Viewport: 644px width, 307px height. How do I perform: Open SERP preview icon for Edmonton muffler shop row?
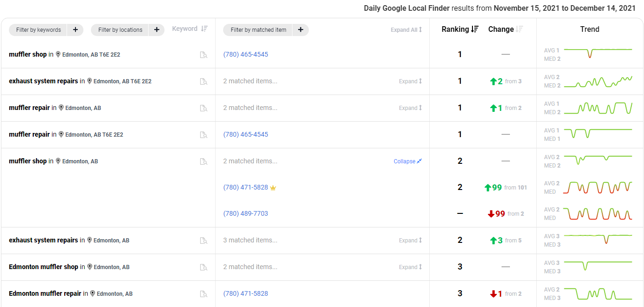point(203,267)
